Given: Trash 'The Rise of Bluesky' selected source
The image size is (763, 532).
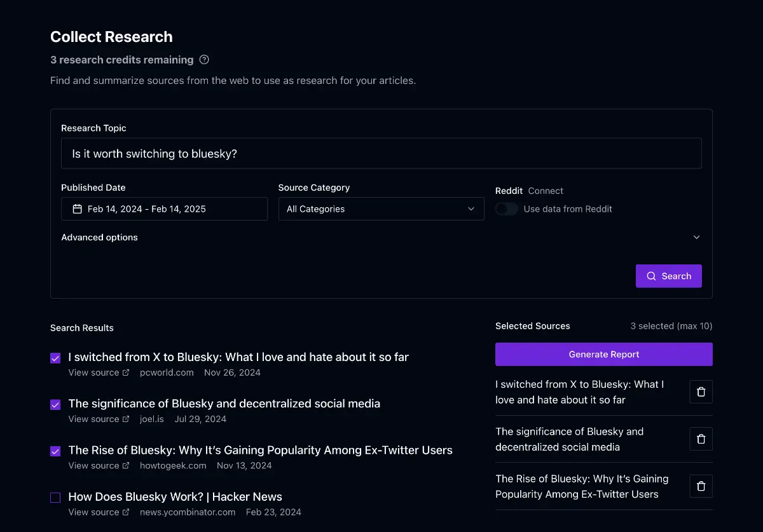Looking at the screenshot, I should coord(701,486).
